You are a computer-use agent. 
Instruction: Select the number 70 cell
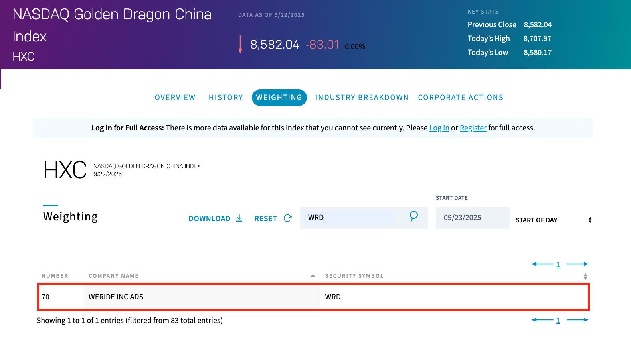tap(61, 297)
